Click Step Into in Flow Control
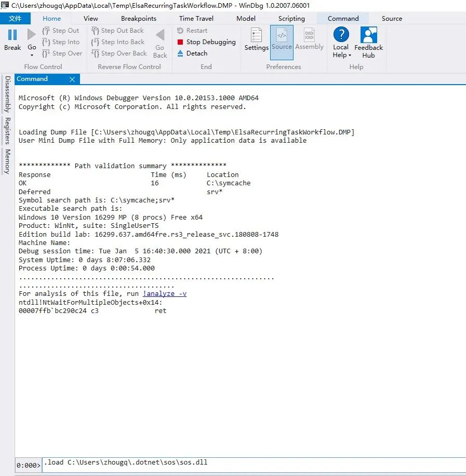Image resolution: width=466 pixels, height=476 pixels. (x=61, y=42)
